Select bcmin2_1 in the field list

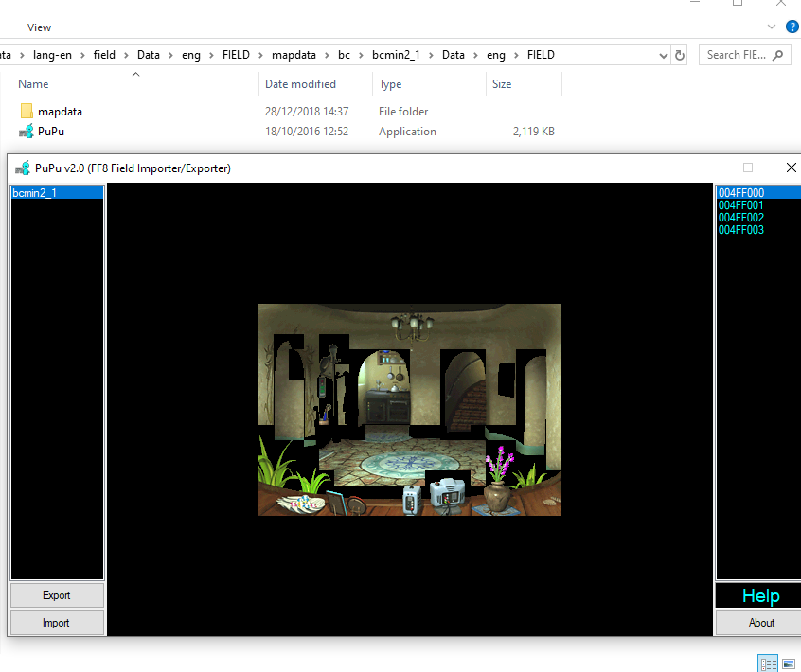click(57, 193)
